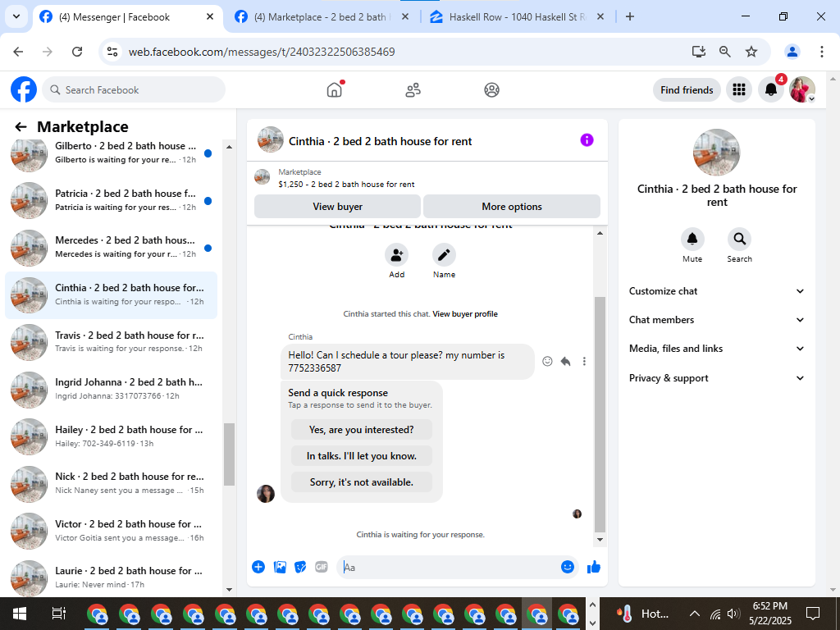Choose a GIF in the composer
This screenshot has height=630, width=840.
tap(322, 567)
